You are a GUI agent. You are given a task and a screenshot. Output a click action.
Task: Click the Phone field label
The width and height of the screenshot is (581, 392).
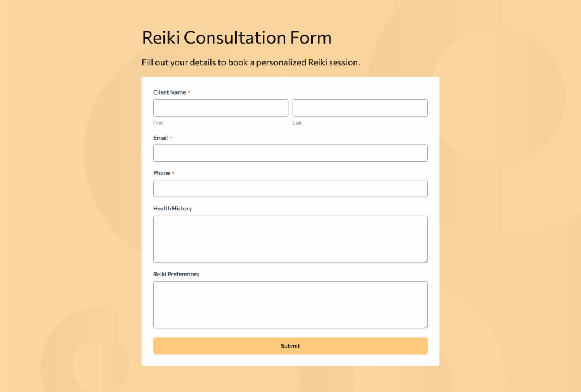(162, 173)
